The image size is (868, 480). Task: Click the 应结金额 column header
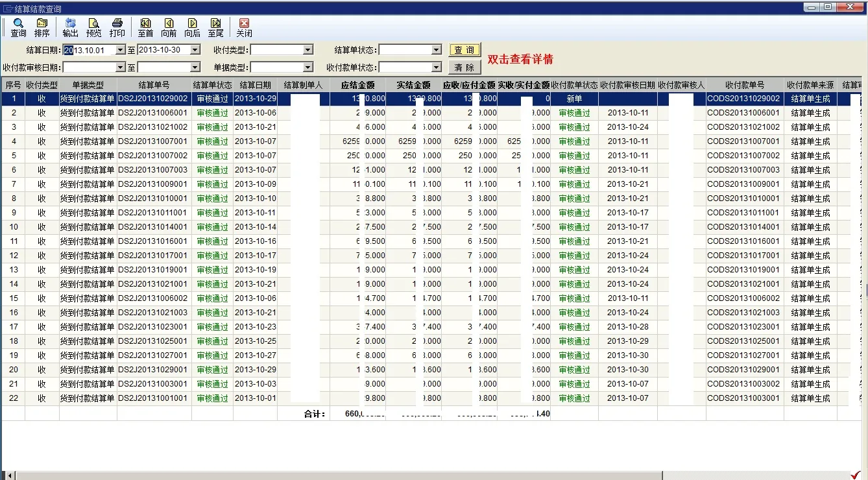pos(358,85)
